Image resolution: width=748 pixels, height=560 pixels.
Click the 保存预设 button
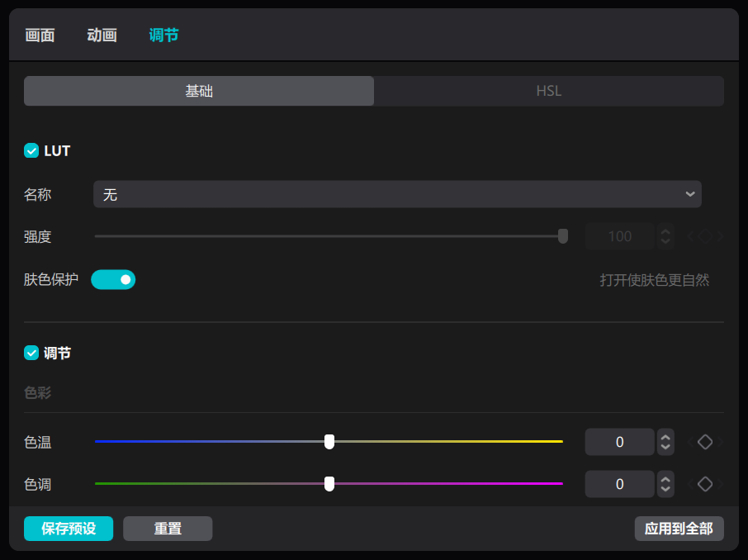69,529
